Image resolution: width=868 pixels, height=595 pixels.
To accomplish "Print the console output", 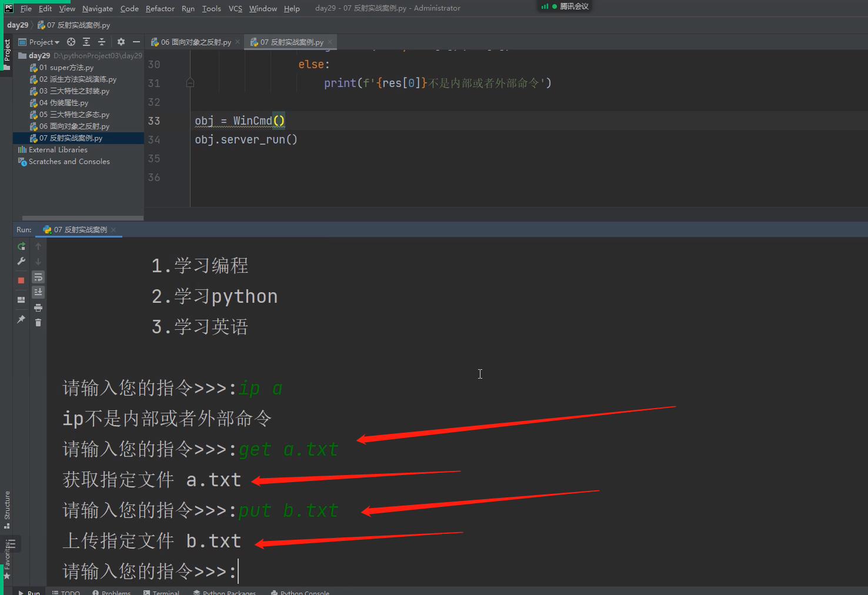I will (38, 307).
